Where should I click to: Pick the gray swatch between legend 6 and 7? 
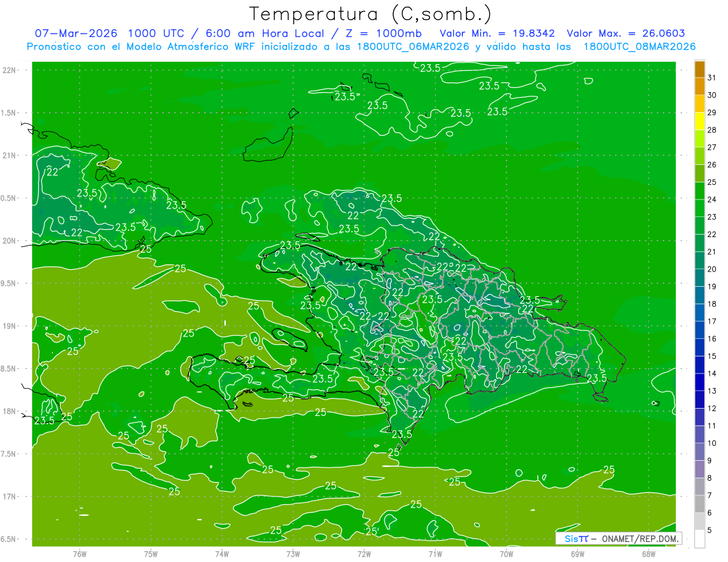(x=699, y=504)
